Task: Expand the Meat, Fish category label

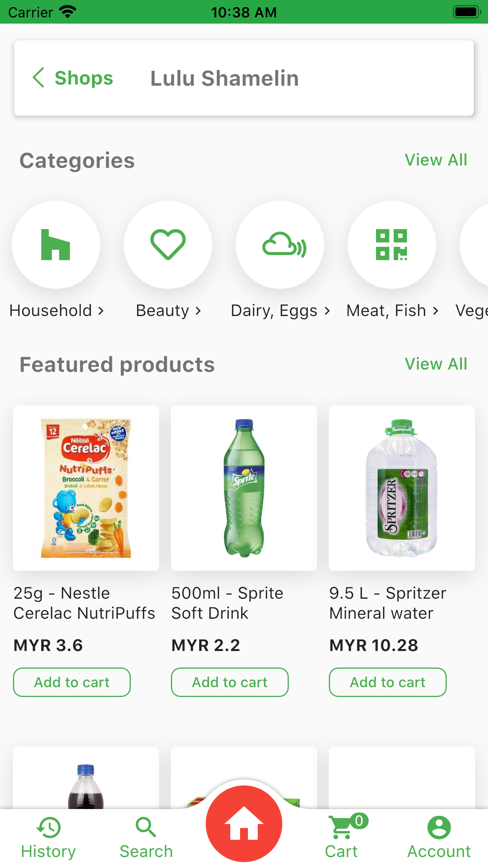Action: click(392, 311)
